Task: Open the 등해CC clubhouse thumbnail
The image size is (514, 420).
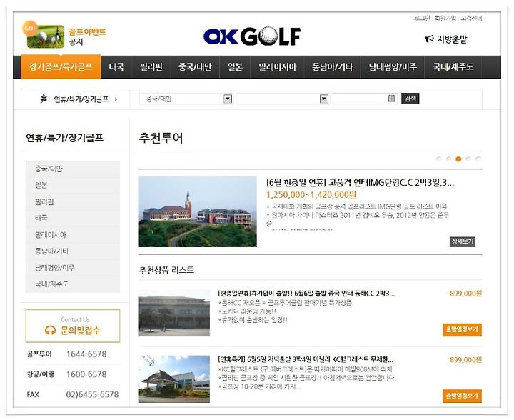Action: (174, 313)
